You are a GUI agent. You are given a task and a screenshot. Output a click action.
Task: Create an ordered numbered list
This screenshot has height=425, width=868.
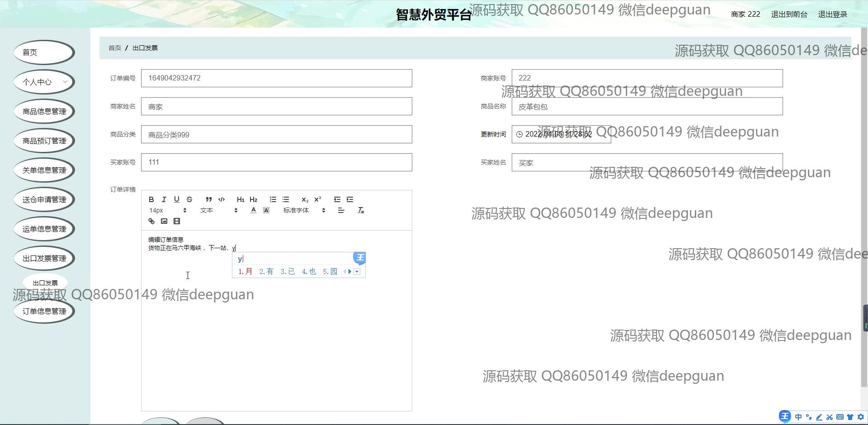pyautogui.click(x=273, y=199)
